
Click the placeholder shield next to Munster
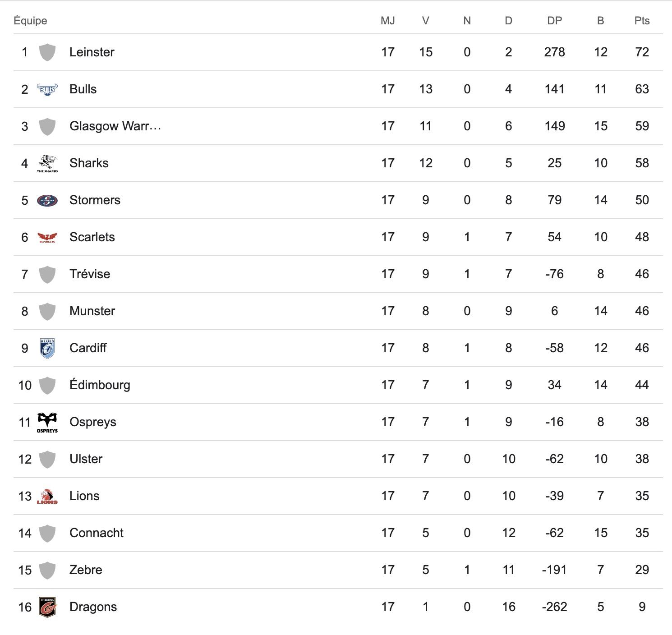click(47, 311)
